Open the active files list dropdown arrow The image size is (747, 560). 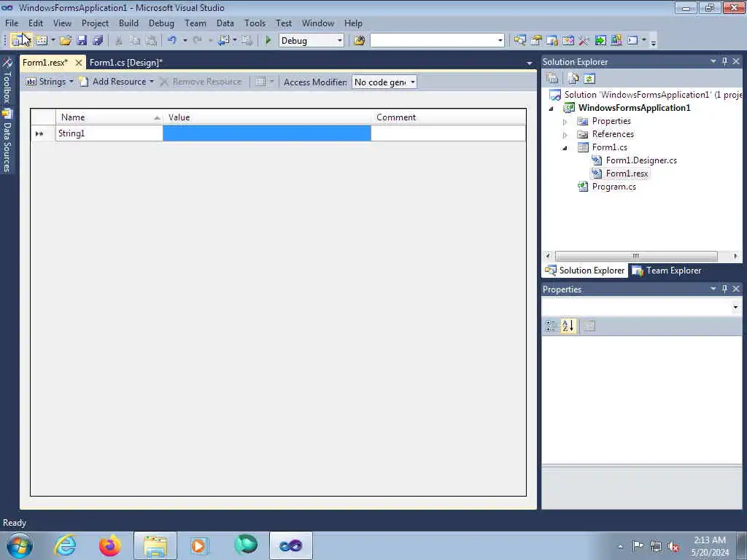tap(530, 63)
